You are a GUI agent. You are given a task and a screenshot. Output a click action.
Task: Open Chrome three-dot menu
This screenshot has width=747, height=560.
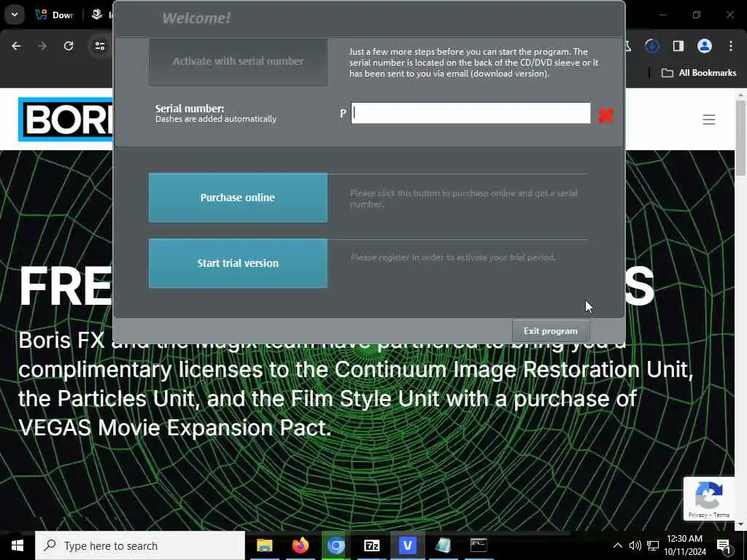click(x=730, y=46)
